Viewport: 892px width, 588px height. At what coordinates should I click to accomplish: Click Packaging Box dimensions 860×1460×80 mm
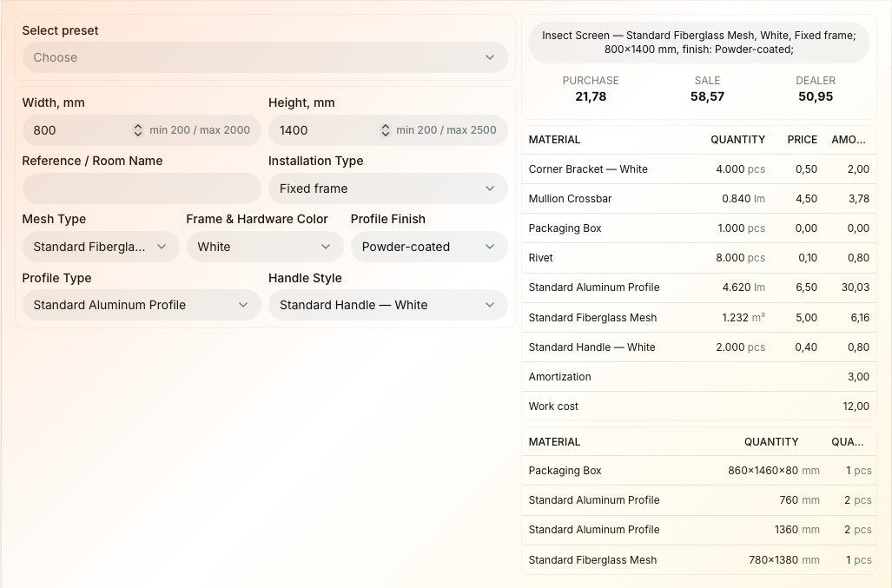(774, 470)
